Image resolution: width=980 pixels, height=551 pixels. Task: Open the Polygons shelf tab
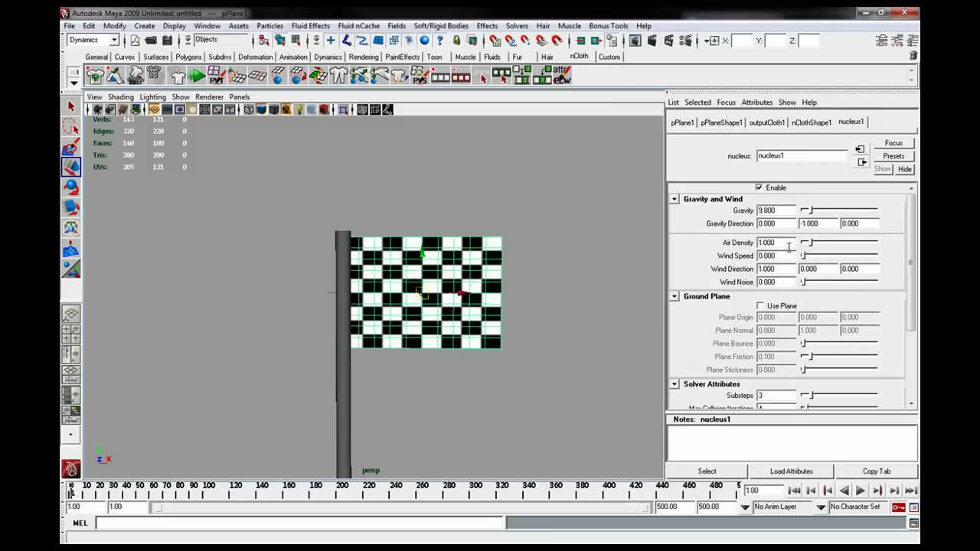click(188, 57)
